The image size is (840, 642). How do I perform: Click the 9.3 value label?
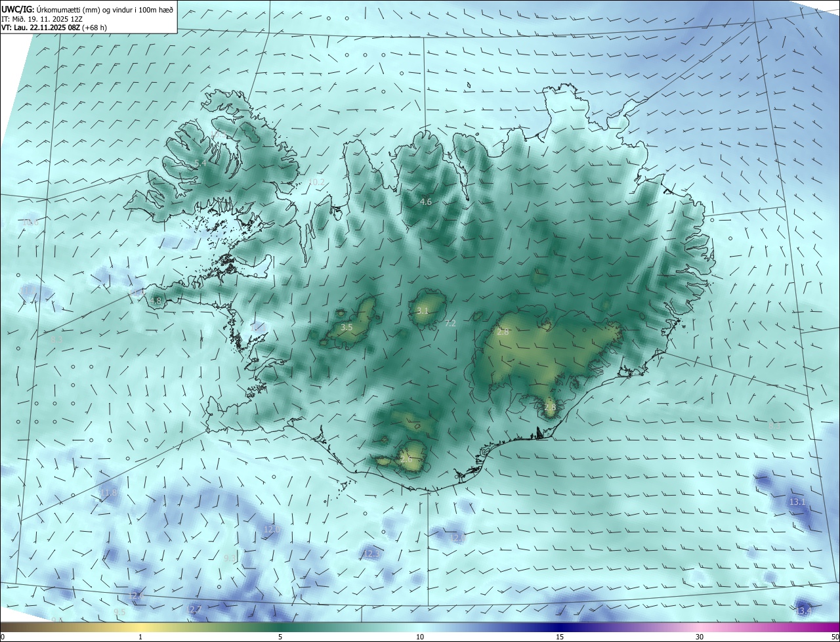click(230, 558)
